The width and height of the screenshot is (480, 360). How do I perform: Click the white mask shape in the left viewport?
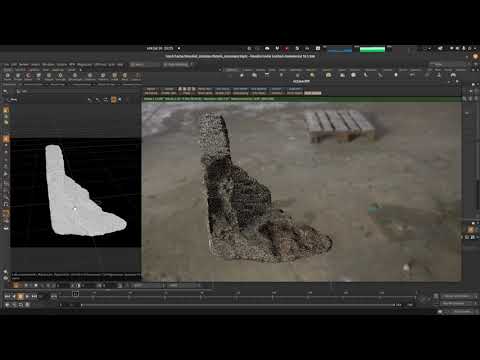[80, 200]
